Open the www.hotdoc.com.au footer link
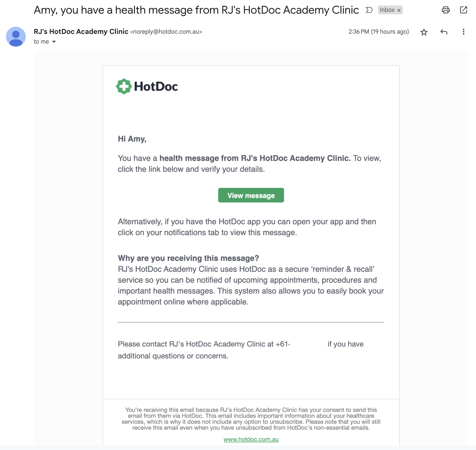The height and width of the screenshot is (450, 476). [x=251, y=439]
